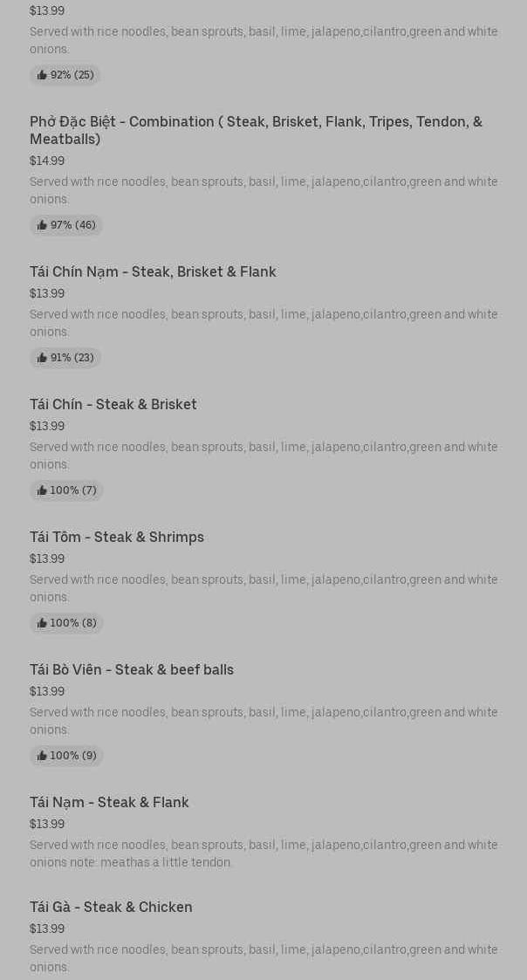This screenshot has height=980, width=527.
Task: Click thumbs-up icon on 91% (23) rating
Action: click(42, 358)
